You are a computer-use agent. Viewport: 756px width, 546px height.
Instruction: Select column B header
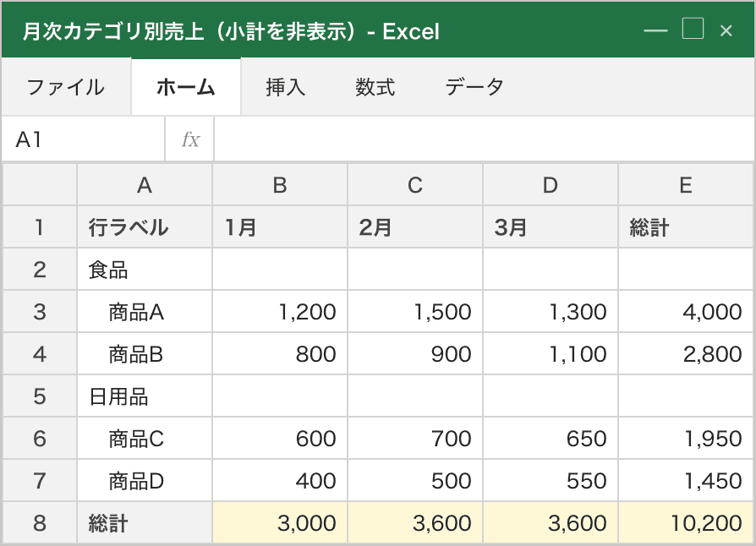pos(280,185)
